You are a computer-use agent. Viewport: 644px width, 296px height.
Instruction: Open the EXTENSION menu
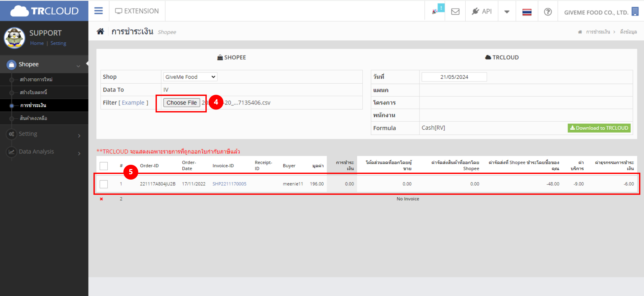[x=137, y=11]
